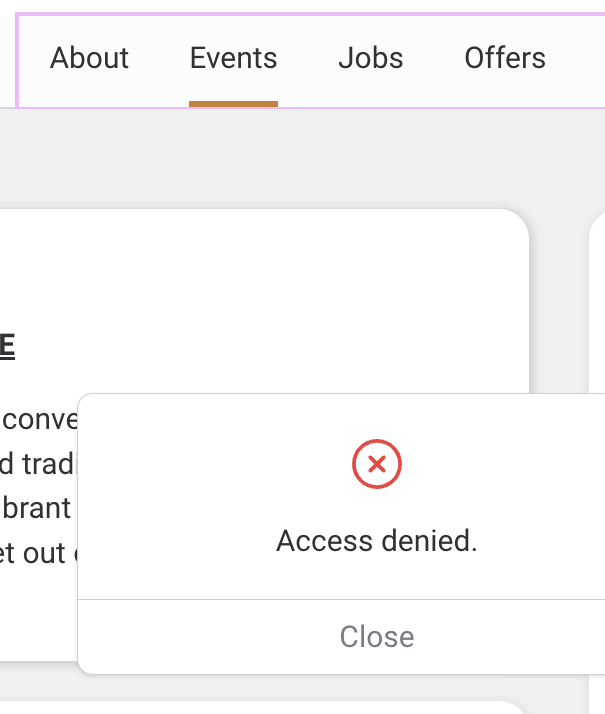
Task: Click empty tab bar space right of Offers
Action: 578,58
